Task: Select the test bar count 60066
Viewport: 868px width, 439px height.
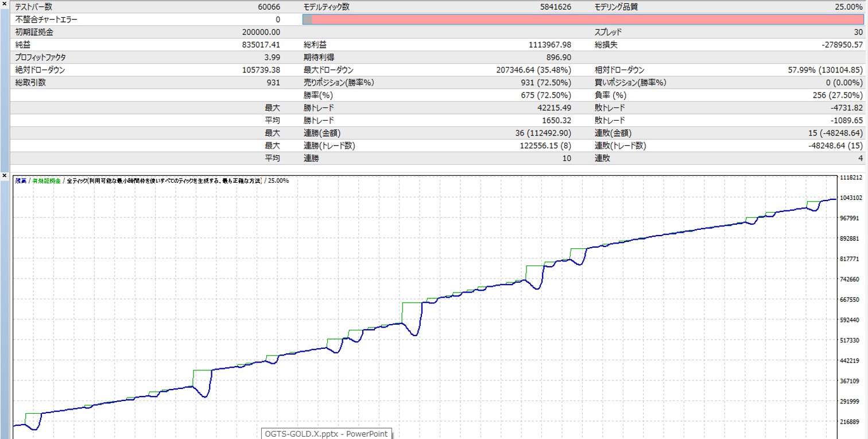Action: (269, 7)
